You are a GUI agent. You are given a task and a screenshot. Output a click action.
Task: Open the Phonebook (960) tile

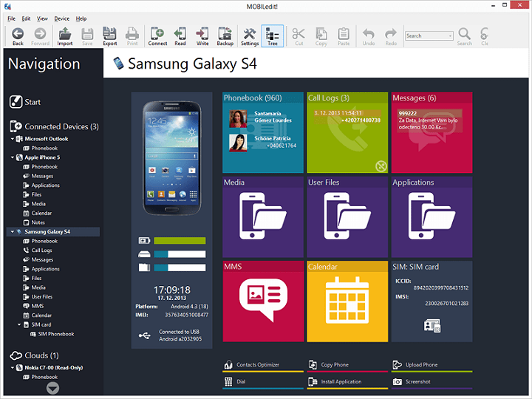(263, 132)
